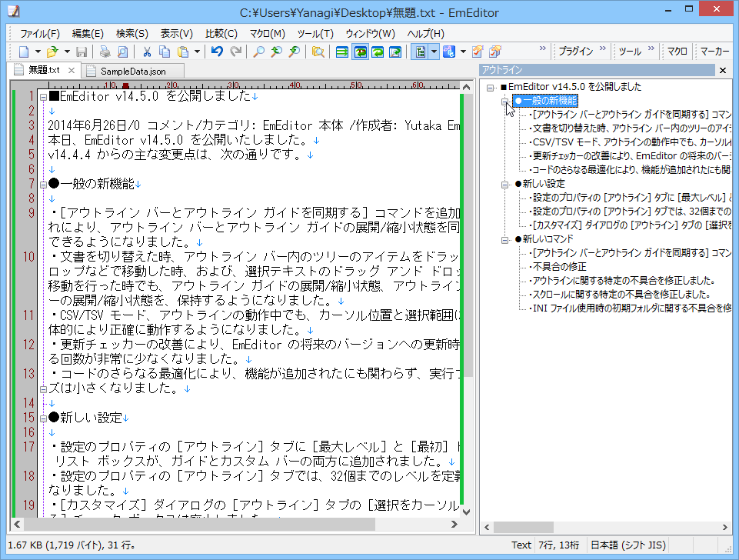Screen dimensions: 739x560
Task: Select 新しい設定 in outline tree
Action: click(540, 184)
